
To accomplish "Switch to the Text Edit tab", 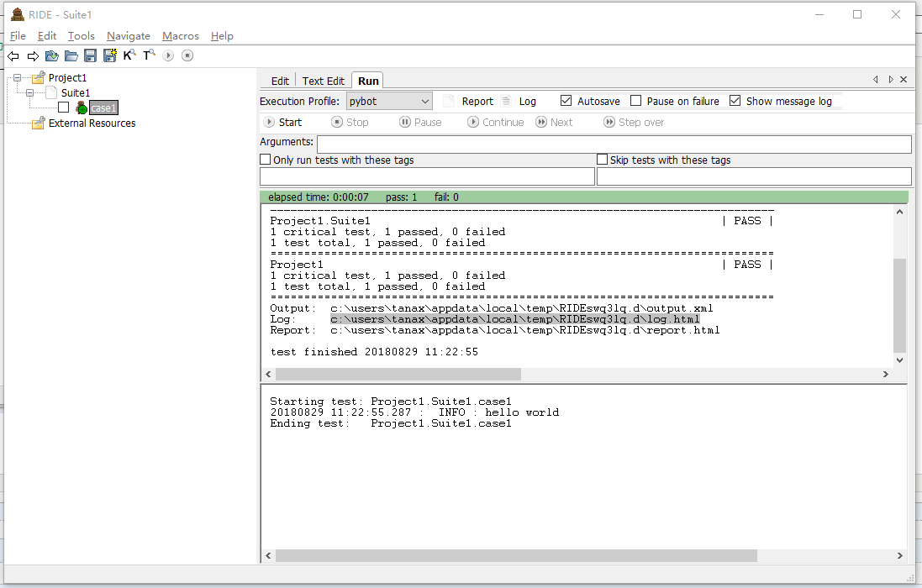I will pos(324,81).
